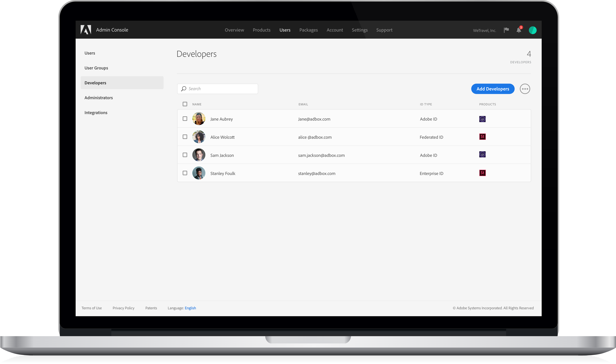Open the Support tab
This screenshot has height=364, width=616.
pos(384,30)
